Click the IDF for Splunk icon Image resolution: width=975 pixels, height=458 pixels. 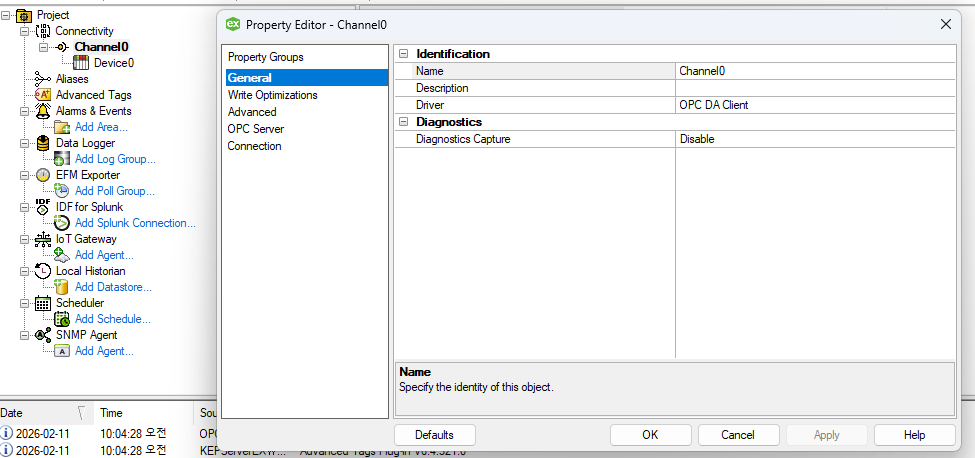click(43, 207)
